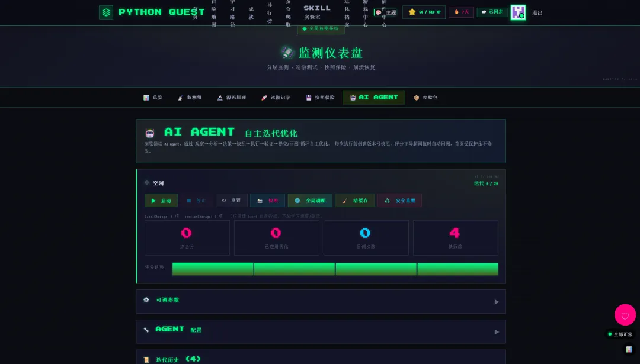This screenshot has width=640, height=364.
Task: Click the robot icon beside AI AGENT heading
Action: pyautogui.click(x=150, y=133)
